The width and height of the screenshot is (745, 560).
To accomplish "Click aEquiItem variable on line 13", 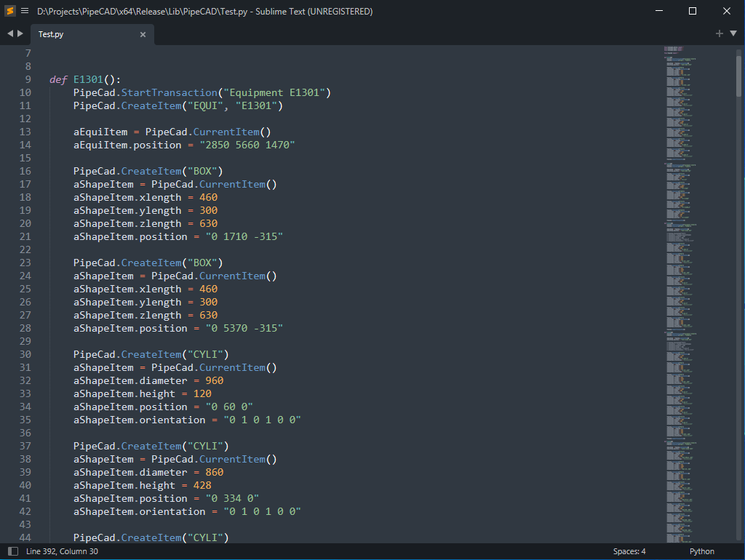I will tap(100, 132).
